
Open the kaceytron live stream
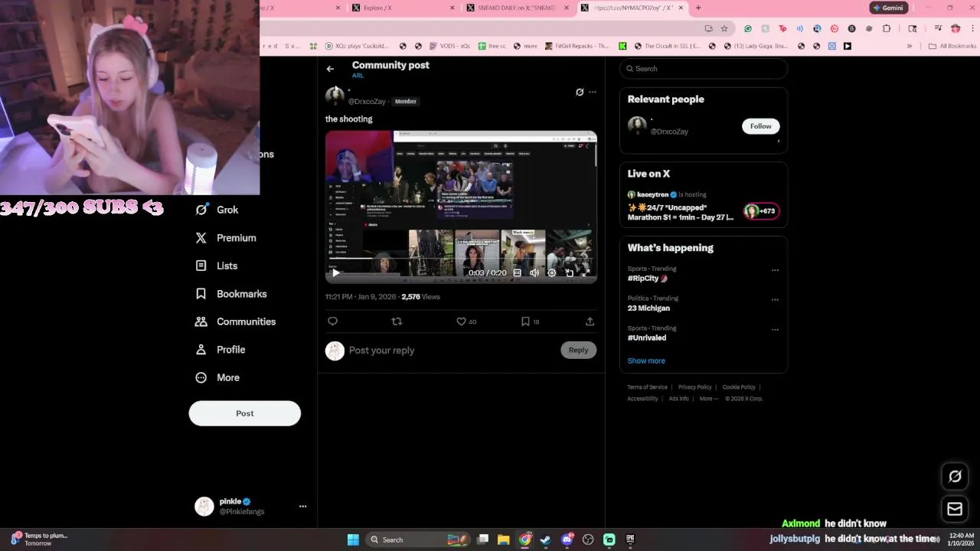703,207
